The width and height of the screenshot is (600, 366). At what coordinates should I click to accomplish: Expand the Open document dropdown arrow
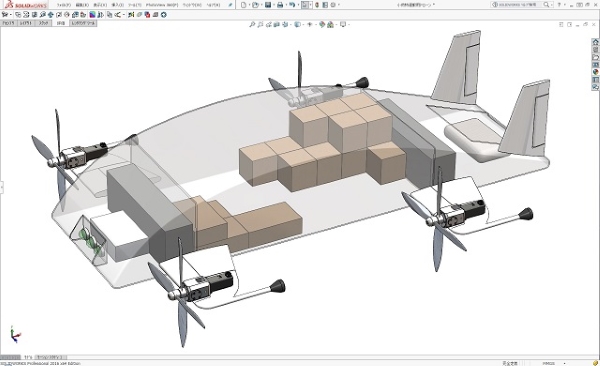pos(262,5)
